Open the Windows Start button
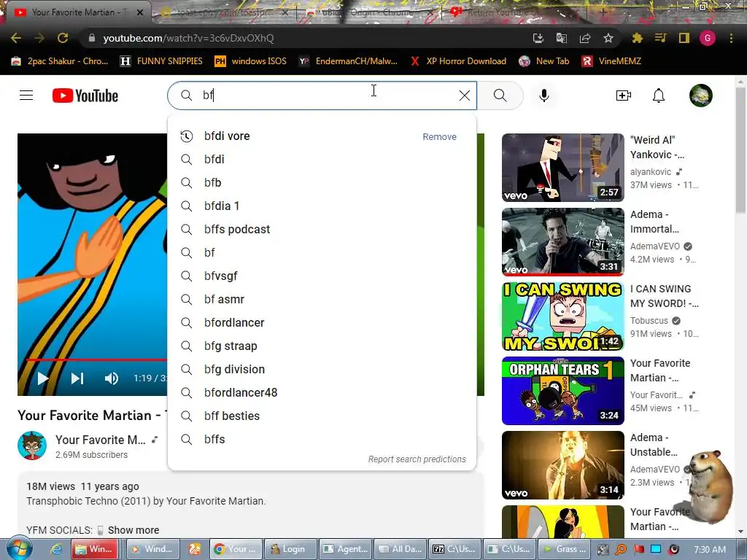The width and height of the screenshot is (747, 560). pyautogui.click(x=19, y=549)
